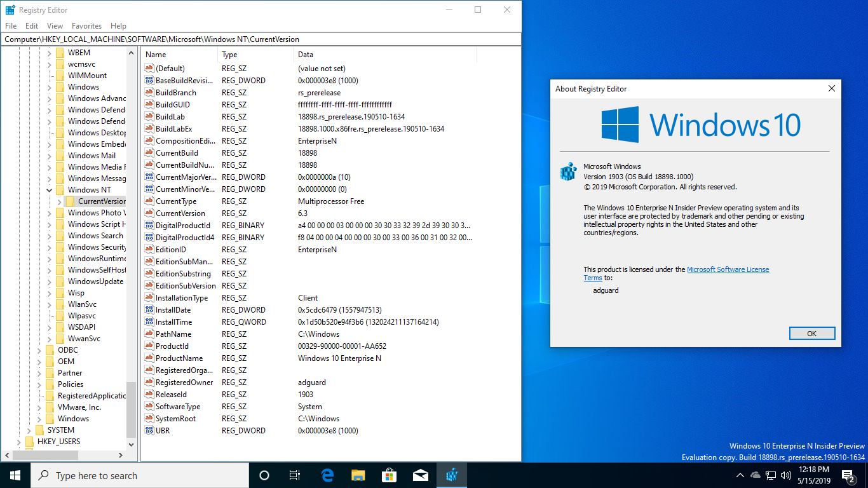Click the DigitalProductId binary value icon
Image resolution: width=868 pixels, height=488 pixels.
point(149,226)
